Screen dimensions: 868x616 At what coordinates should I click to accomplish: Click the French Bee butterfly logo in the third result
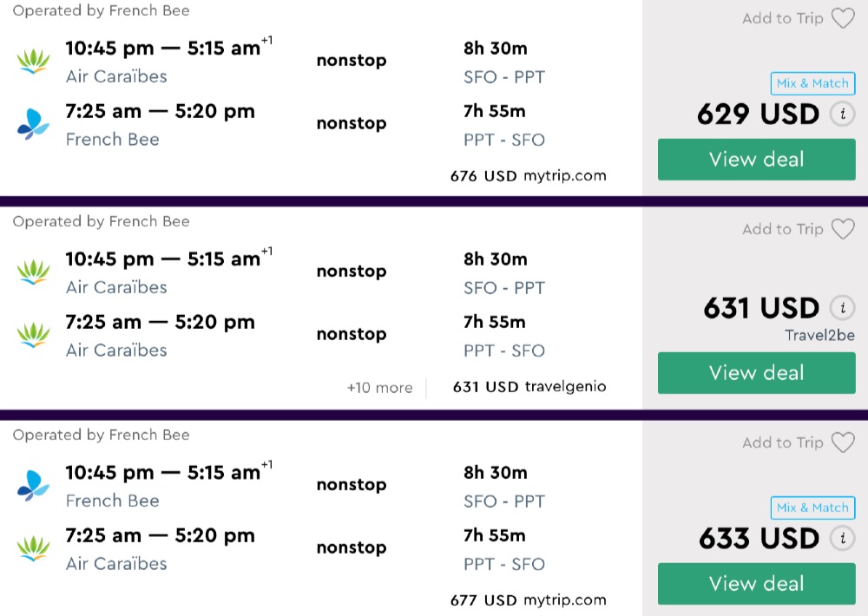pos(33,486)
